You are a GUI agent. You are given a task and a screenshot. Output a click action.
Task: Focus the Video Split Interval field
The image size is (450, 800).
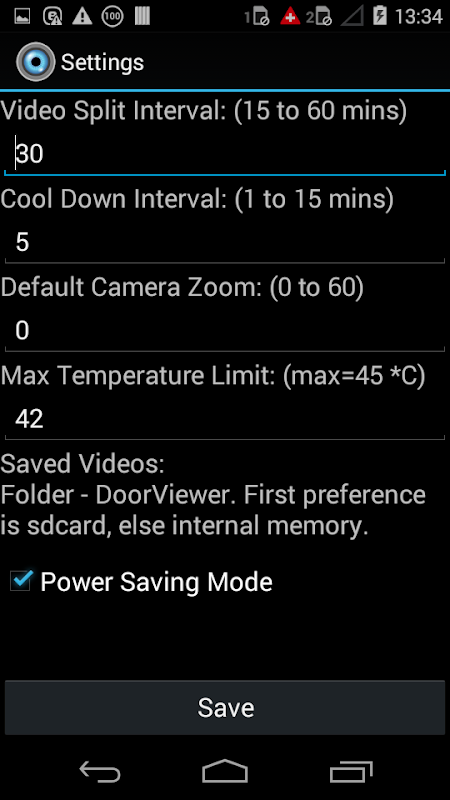(225, 154)
